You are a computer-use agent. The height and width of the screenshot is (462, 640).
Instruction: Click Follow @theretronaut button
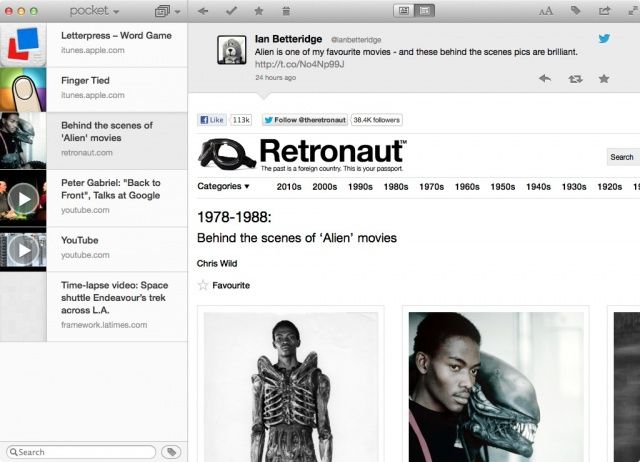pos(305,120)
